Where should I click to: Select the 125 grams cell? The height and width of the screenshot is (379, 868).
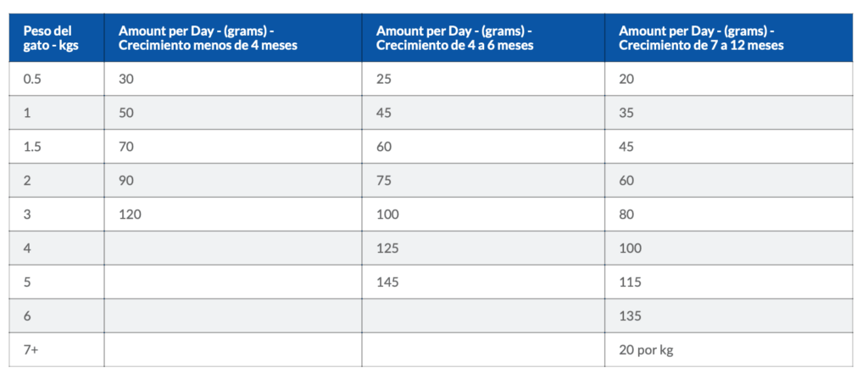(x=483, y=248)
